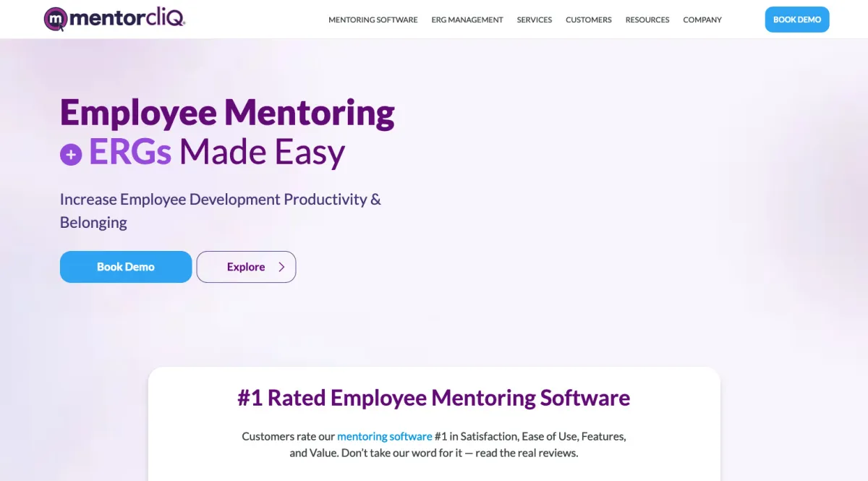Select Company in the top navigation
The height and width of the screenshot is (481, 868).
point(702,20)
